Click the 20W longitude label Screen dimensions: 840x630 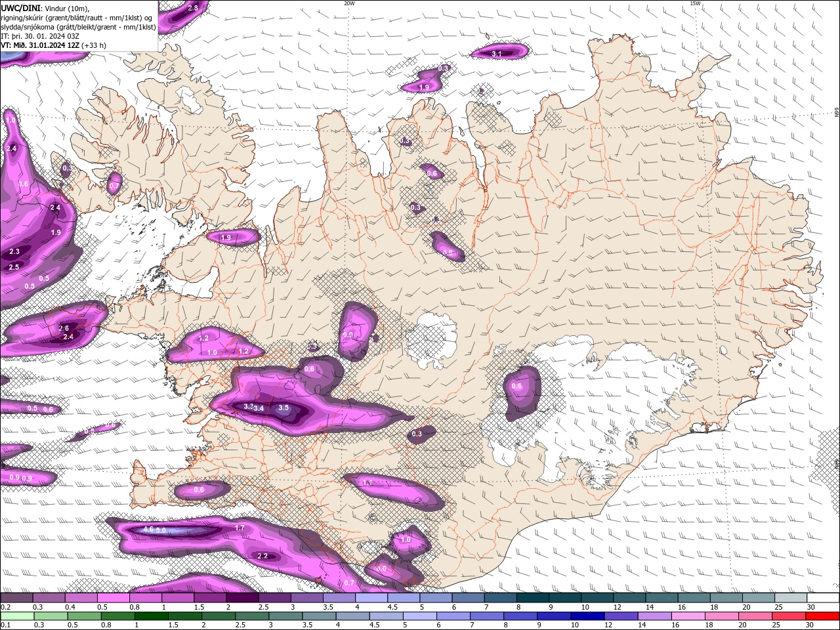click(349, 3)
